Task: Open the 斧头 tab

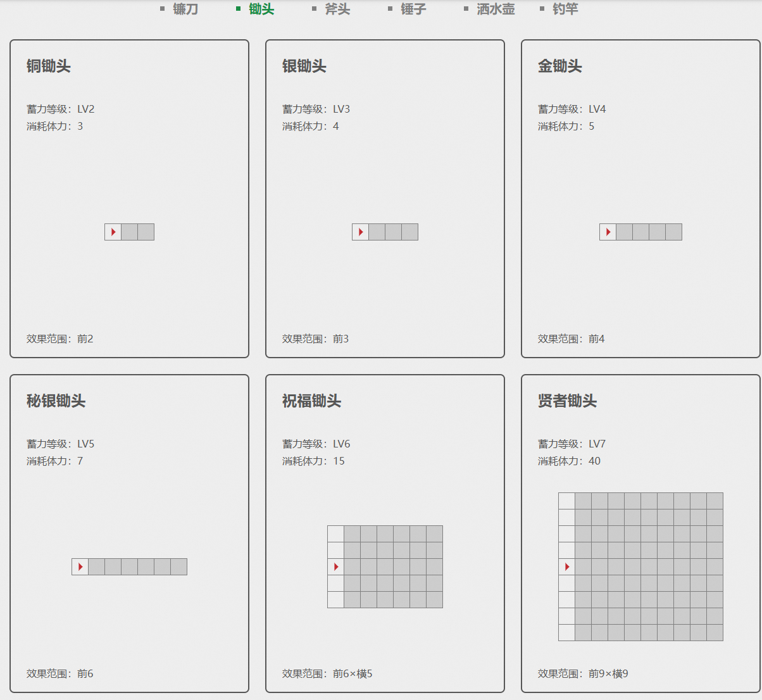Action: [x=337, y=9]
